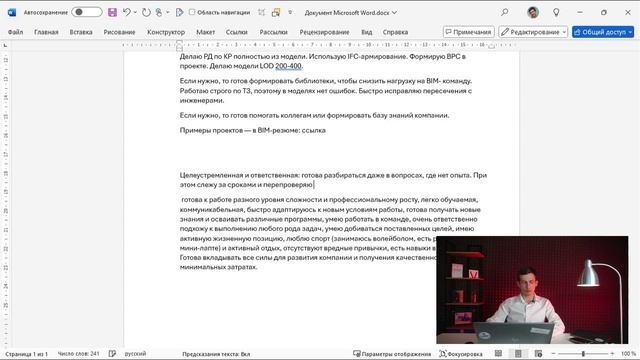Redo the action with the circular arrow

point(146,12)
